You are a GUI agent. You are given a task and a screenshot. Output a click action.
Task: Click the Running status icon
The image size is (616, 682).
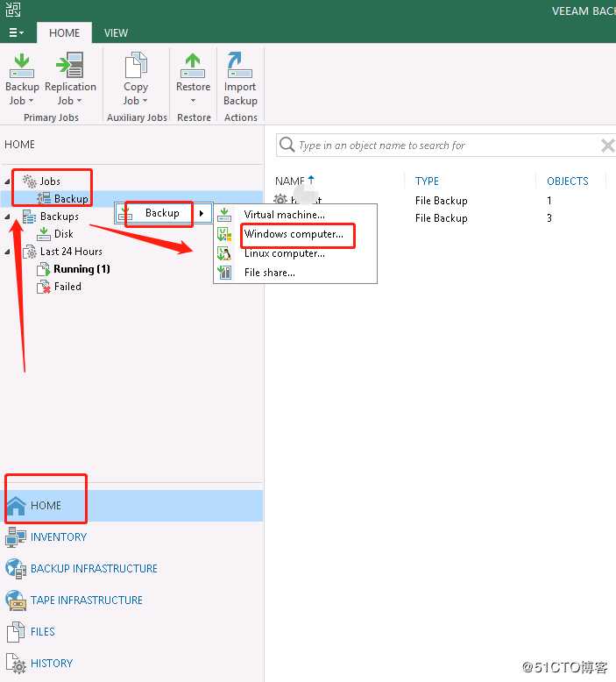(x=44, y=269)
